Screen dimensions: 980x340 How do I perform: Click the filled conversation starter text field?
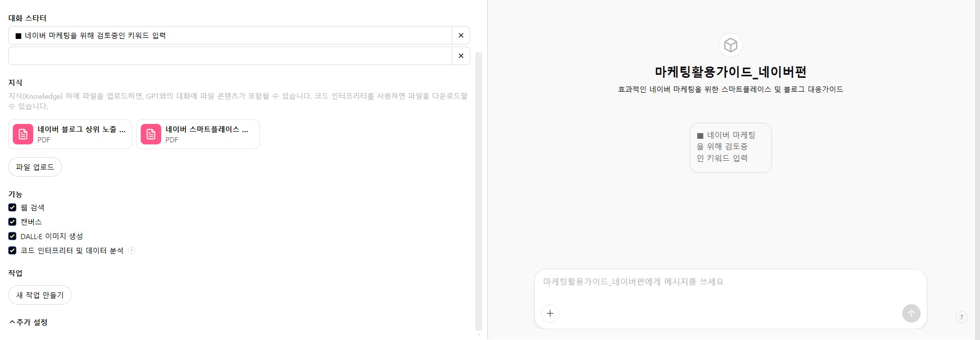point(230,35)
